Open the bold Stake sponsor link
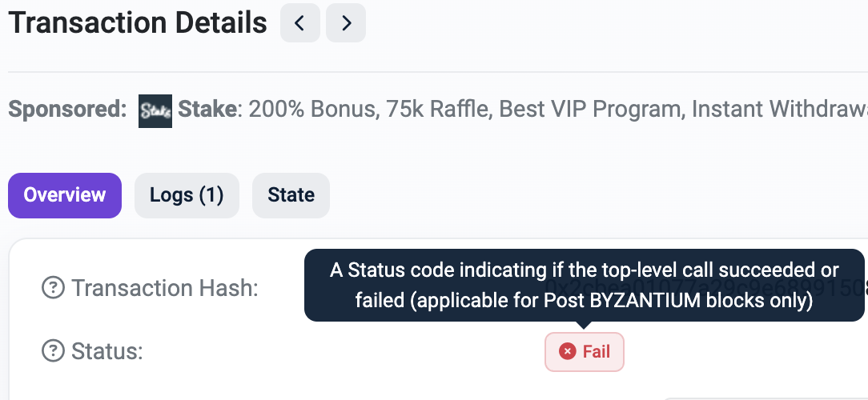This screenshot has width=868, height=400. [207, 110]
